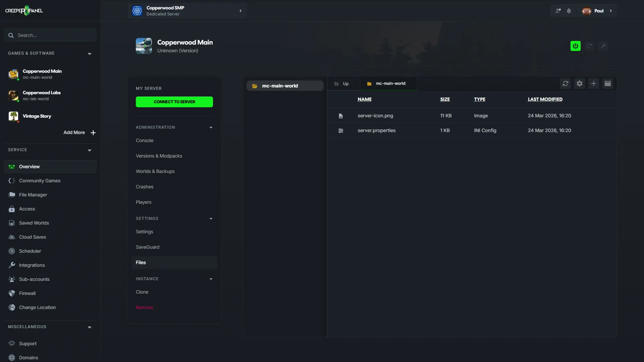644x362 pixels.
Task: Click the archive icon in file toolbar
Action: pyautogui.click(x=608, y=83)
